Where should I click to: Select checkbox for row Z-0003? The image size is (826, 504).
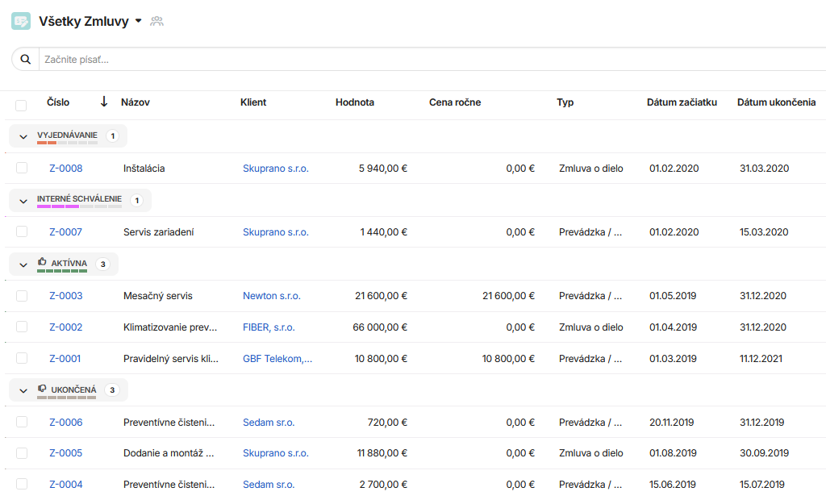coord(22,295)
